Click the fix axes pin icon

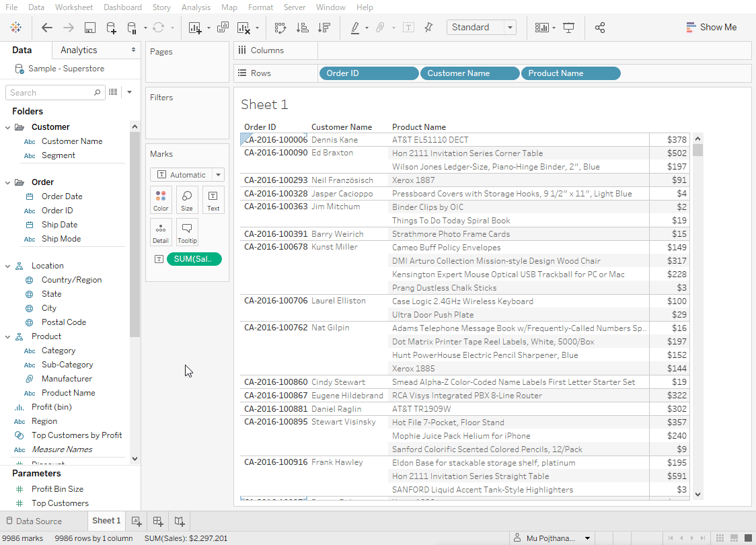[x=428, y=28]
